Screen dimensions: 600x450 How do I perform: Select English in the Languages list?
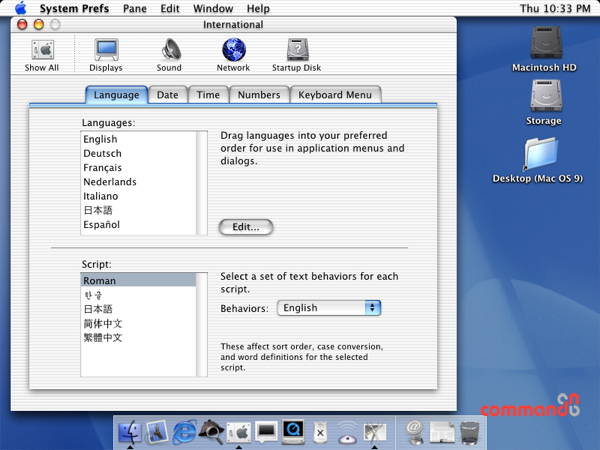(x=139, y=139)
